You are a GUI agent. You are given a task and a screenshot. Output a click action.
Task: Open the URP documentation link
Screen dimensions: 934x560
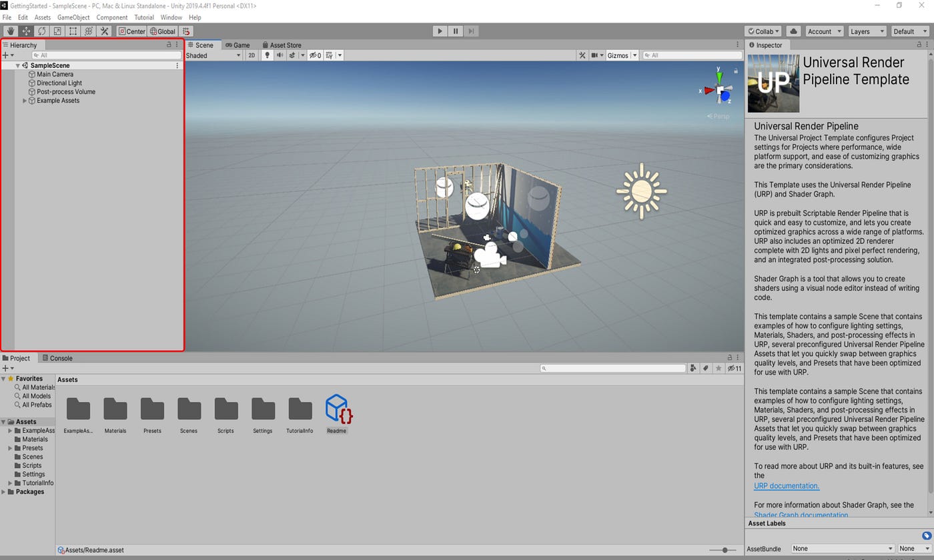pos(787,486)
